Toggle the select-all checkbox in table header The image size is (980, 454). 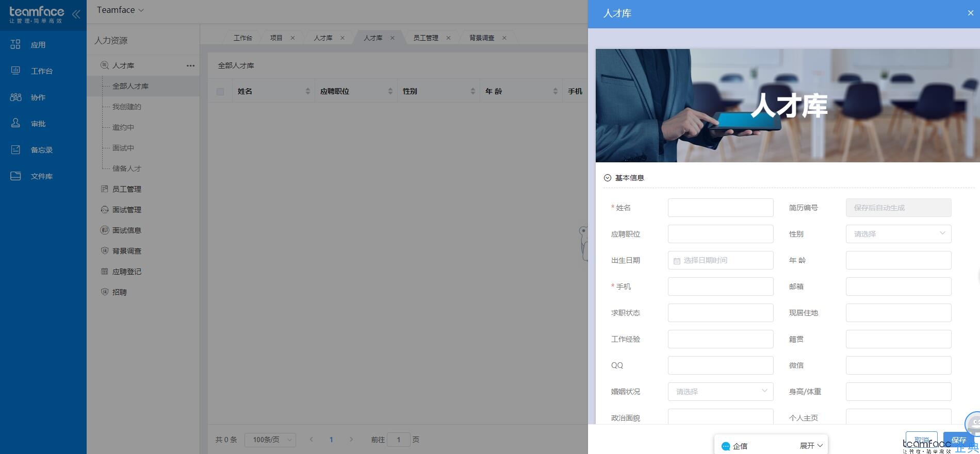click(220, 92)
